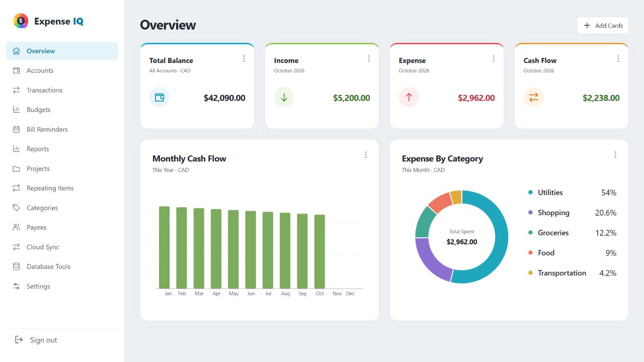
Task: Open Monthly Cash Flow chart options menu
Action: [x=366, y=155]
